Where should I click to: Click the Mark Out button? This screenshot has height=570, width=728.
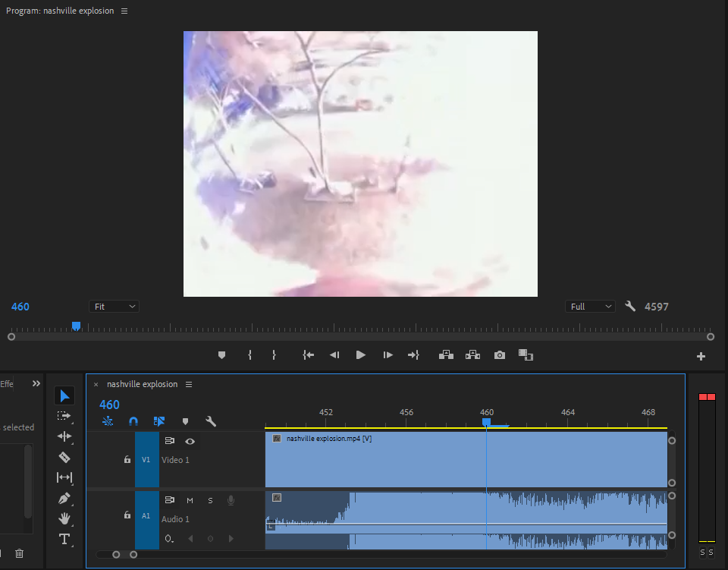(274, 355)
